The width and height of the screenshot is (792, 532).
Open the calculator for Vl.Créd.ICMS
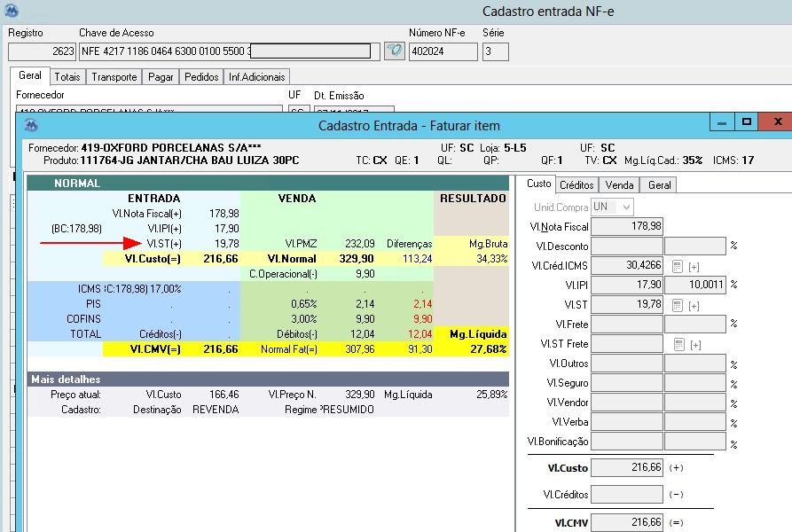tap(678, 266)
